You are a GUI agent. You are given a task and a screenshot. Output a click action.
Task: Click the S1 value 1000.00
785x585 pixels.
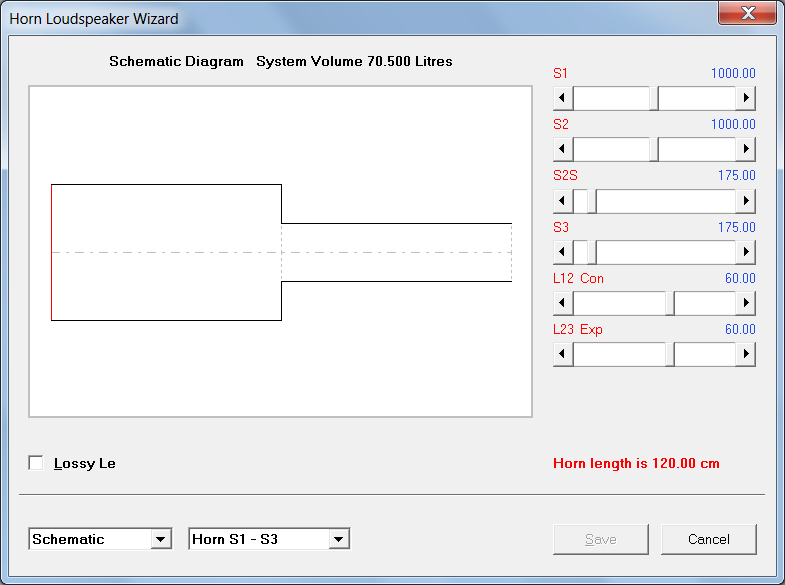(733, 73)
